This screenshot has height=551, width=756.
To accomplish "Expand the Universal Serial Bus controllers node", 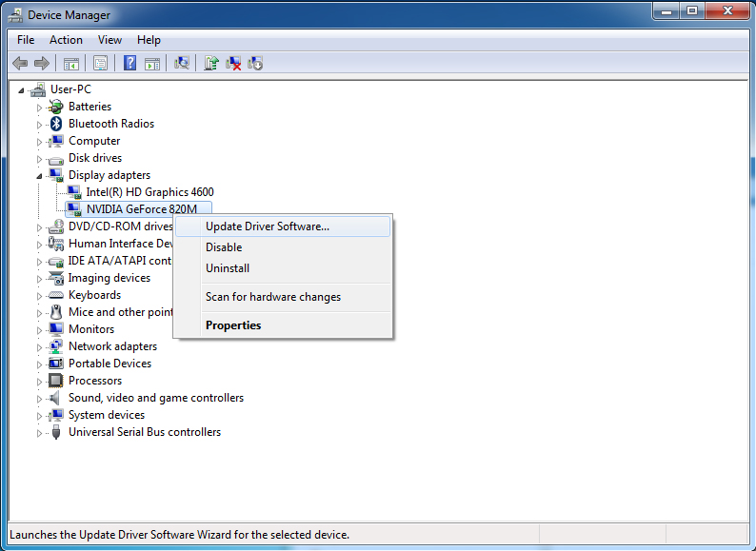I will pos(40,432).
